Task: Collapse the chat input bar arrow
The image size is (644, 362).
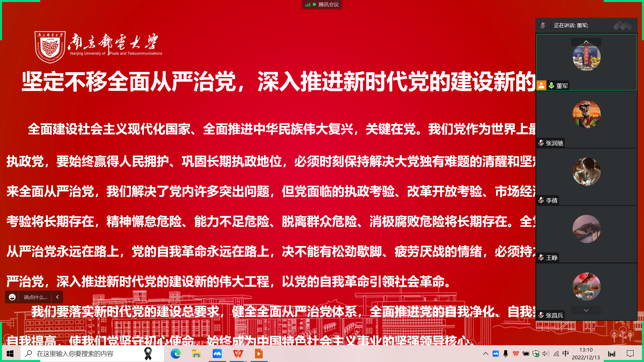Action: point(57,297)
